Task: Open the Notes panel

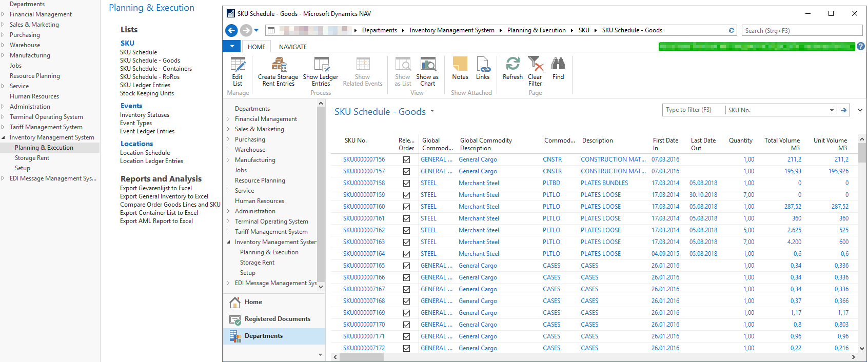Action: pos(460,69)
